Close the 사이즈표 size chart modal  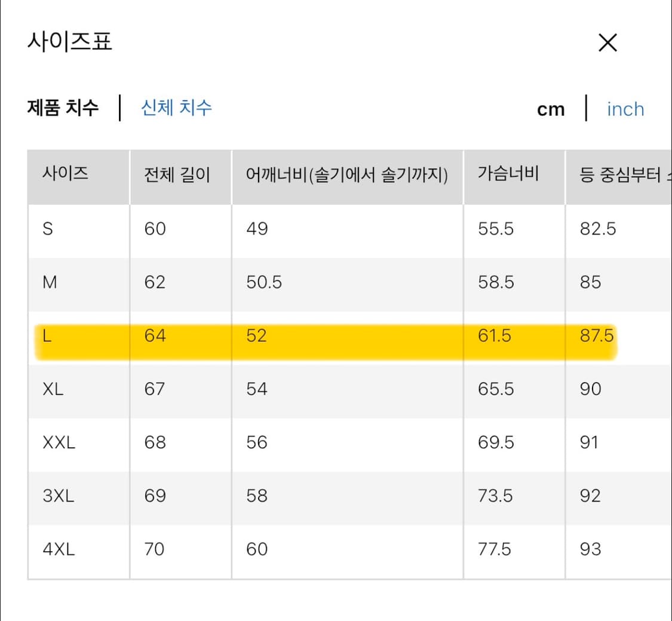[x=607, y=42]
